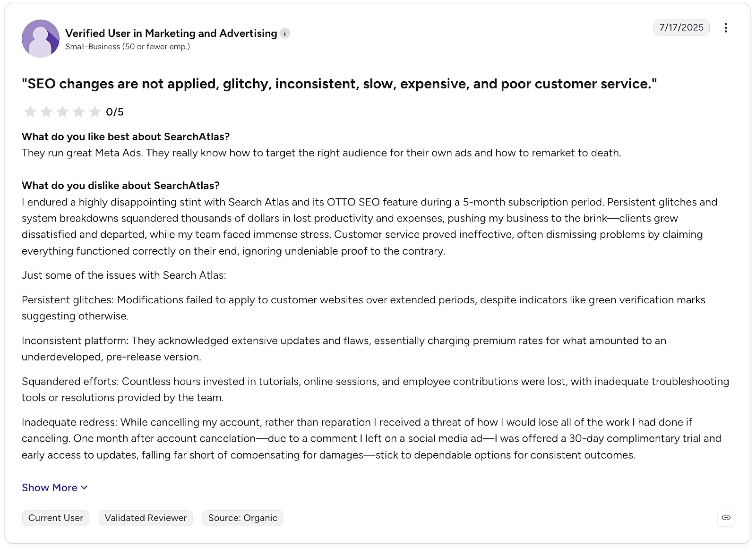Click the dislike about SearchAtlas heading
This screenshot has width=756, height=555.
pos(120,185)
